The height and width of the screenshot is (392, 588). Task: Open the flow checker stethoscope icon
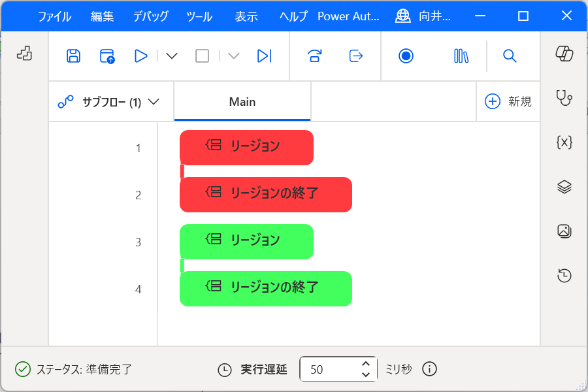pos(564,98)
